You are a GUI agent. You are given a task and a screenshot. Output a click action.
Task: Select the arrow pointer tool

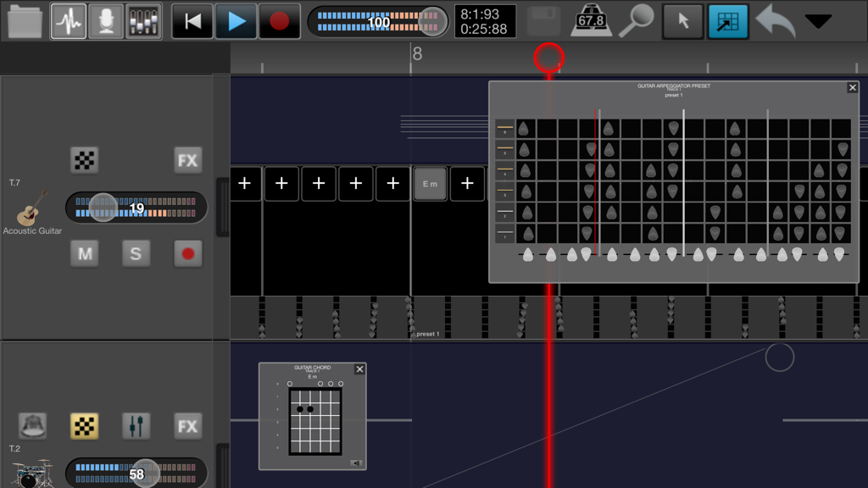point(683,20)
